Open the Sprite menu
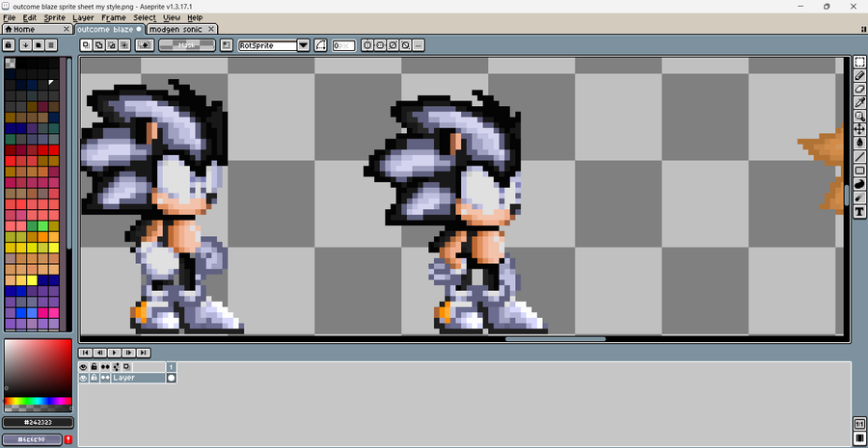Screen dimensions: 868x448 tap(54, 17)
